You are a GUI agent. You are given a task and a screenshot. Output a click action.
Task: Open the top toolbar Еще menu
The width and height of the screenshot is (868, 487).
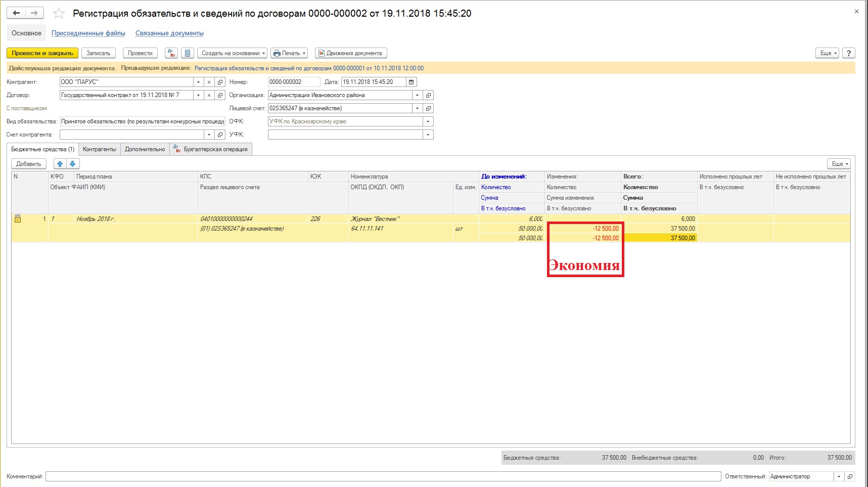point(828,53)
